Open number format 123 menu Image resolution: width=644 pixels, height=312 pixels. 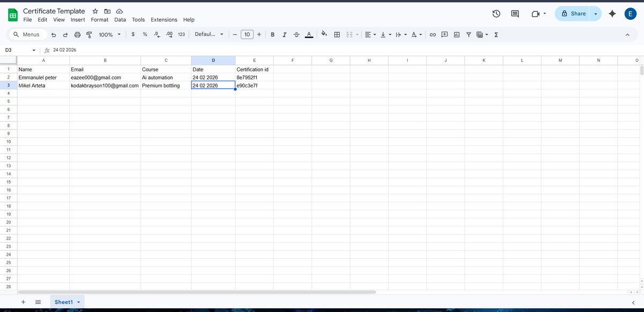pos(181,34)
